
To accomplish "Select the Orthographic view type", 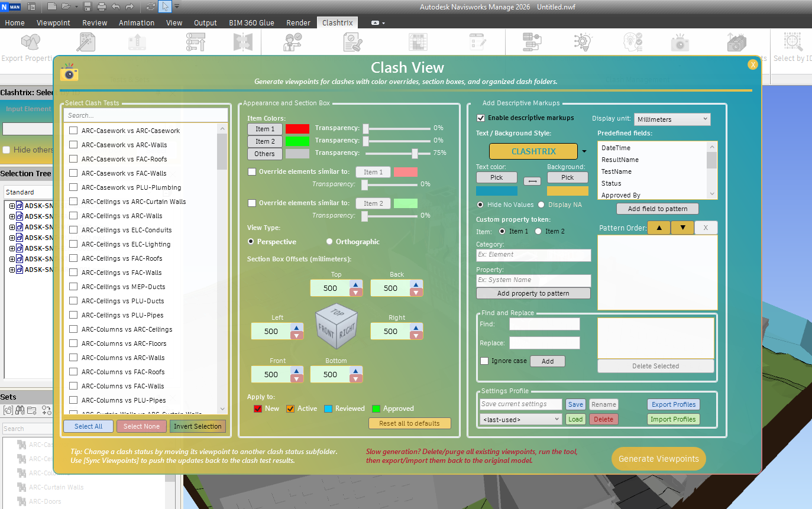I will coord(329,242).
